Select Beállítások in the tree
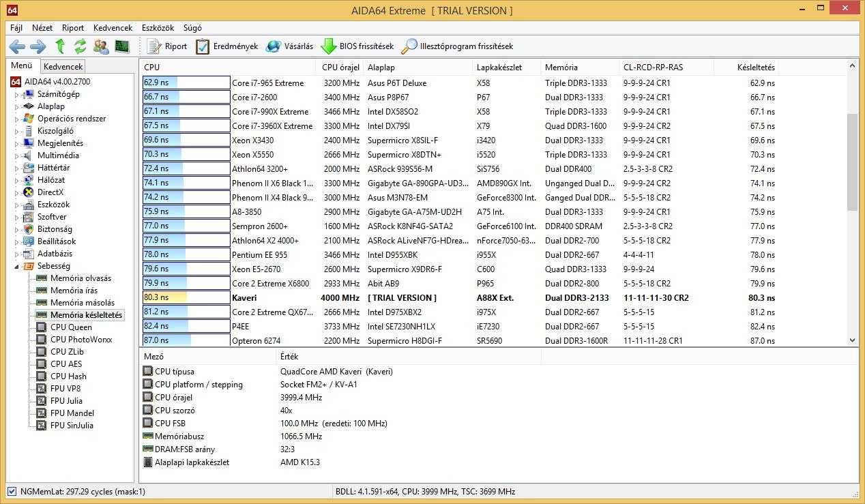Screen dimensions: 865x504 (x=57, y=241)
